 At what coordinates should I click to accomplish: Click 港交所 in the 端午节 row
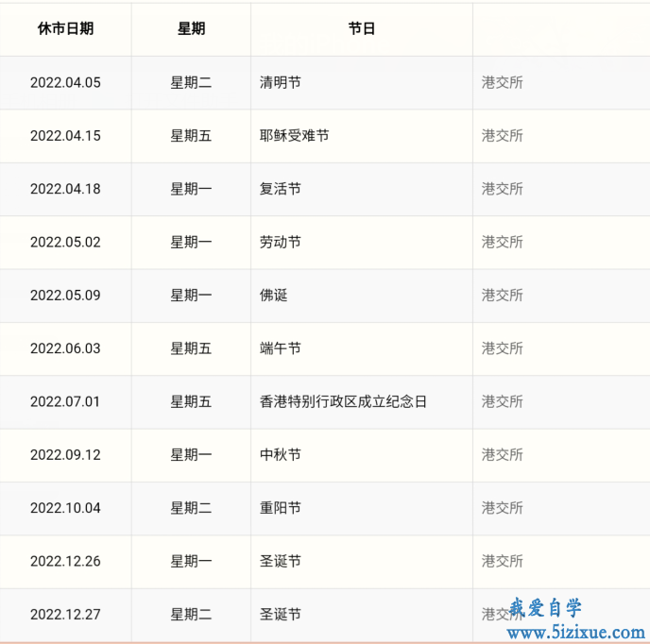click(503, 348)
